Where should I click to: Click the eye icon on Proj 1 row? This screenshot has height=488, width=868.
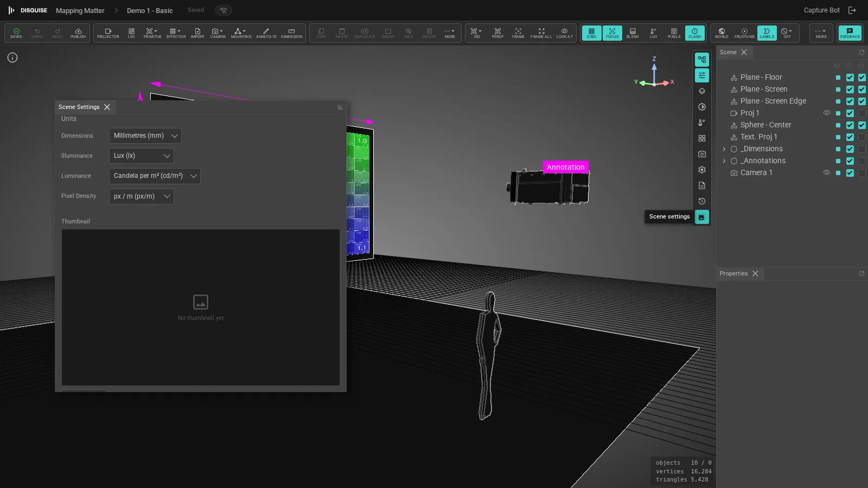click(x=827, y=113)
